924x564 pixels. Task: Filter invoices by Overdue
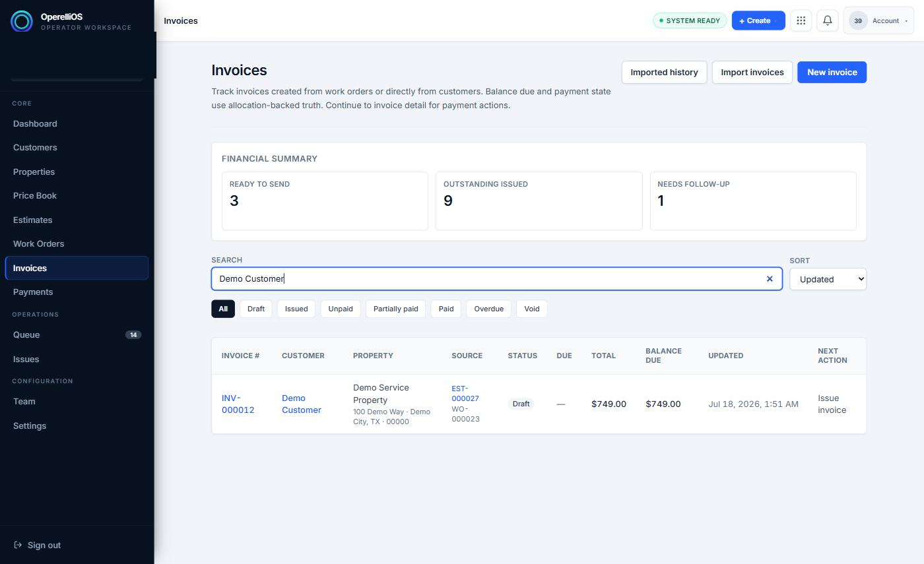(488, 309)
